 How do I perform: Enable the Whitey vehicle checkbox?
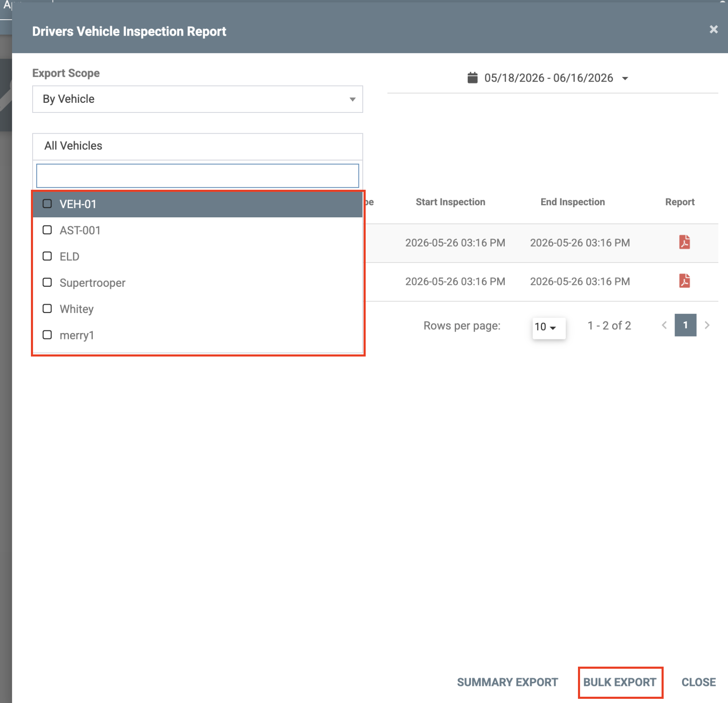pos(47,308)
